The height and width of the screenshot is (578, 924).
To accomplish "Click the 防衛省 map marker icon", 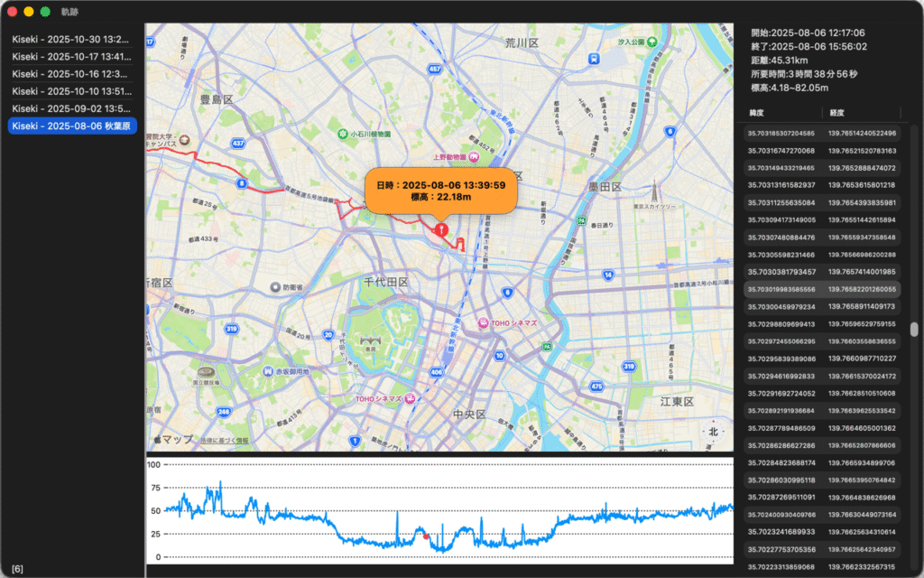I will [x=276, y=287].
